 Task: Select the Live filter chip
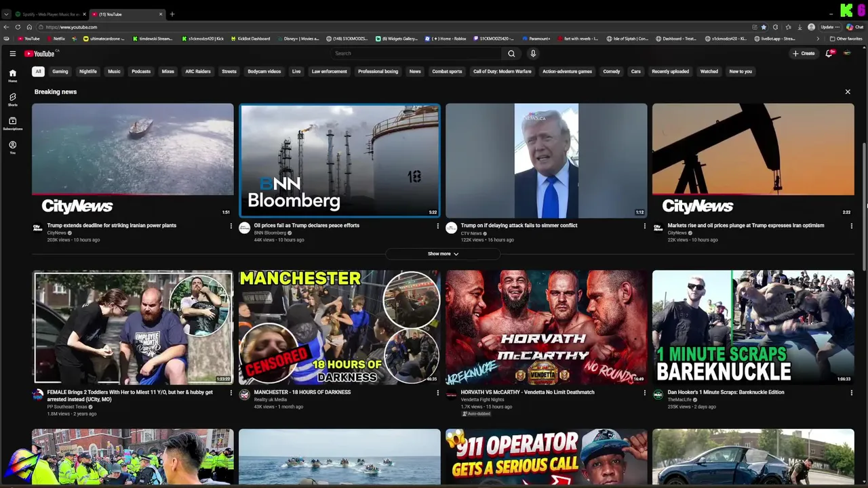tap(296, 71)
